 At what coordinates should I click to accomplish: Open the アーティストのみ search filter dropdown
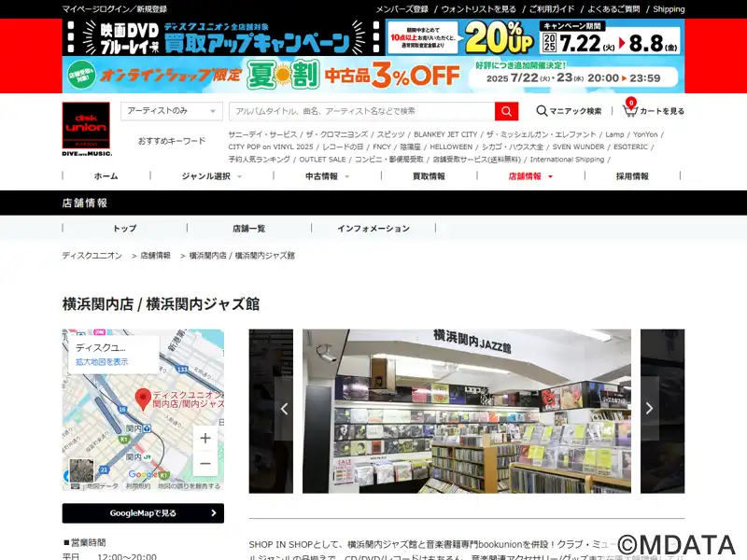click(172, 111)
